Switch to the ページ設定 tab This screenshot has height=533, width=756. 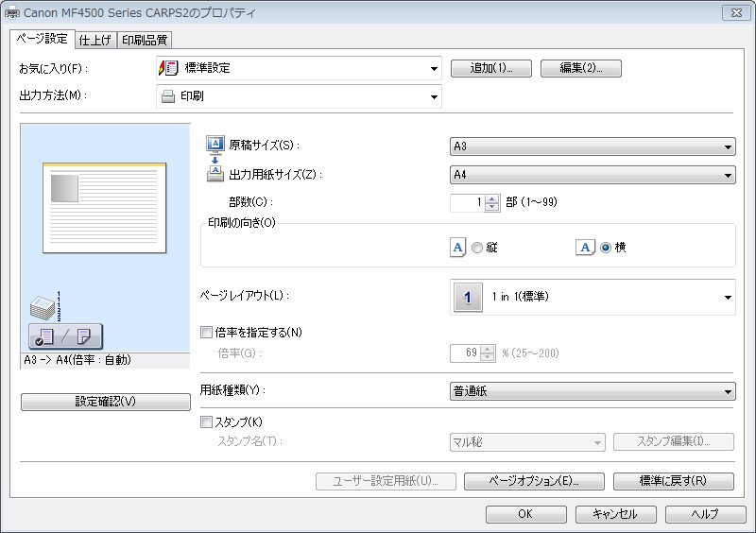coord(42,39)
